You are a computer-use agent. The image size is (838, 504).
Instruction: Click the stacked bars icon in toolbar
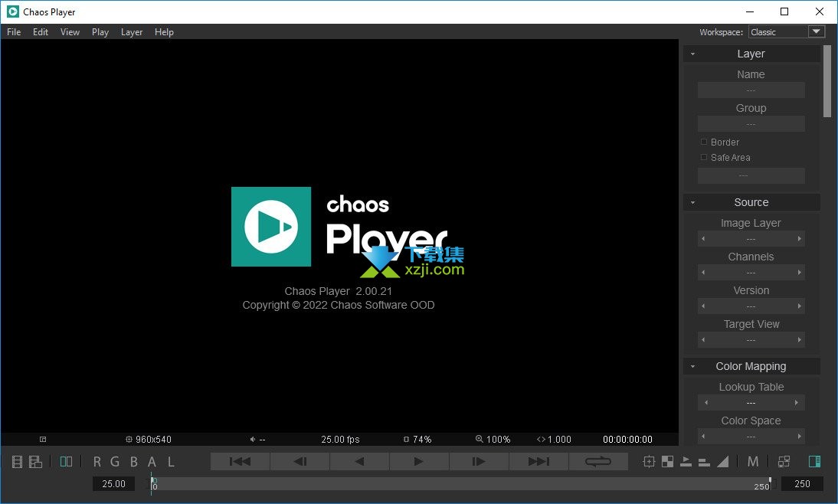[x=705, y=463]
